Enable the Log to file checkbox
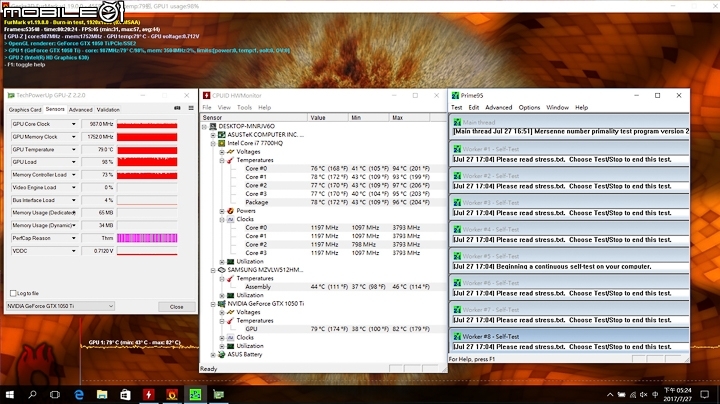The height and width of the screenshot is (404, 720). (x=13, y=293)
